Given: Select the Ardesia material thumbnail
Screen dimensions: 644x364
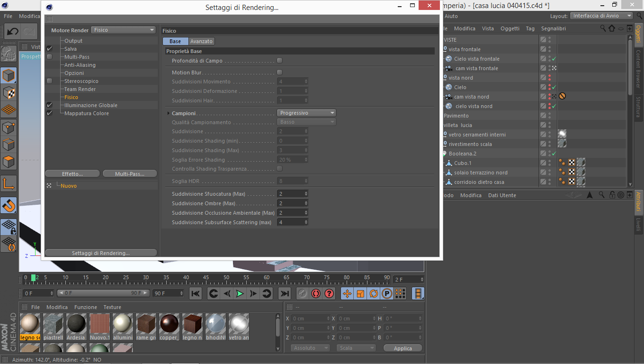Looking at the screenshot, I should (x=76, y=327).
